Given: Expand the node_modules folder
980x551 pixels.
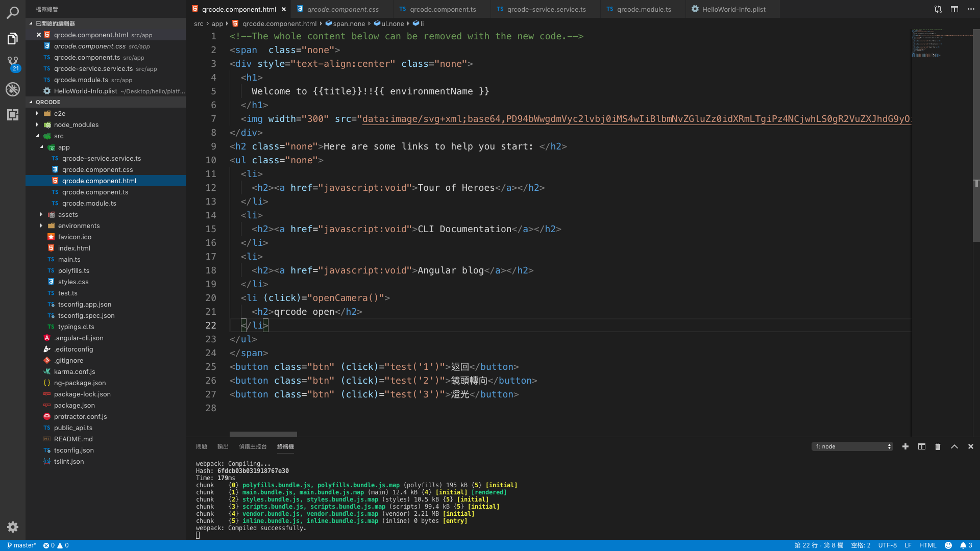Looking at the screenshot, I should pos(76,124).
